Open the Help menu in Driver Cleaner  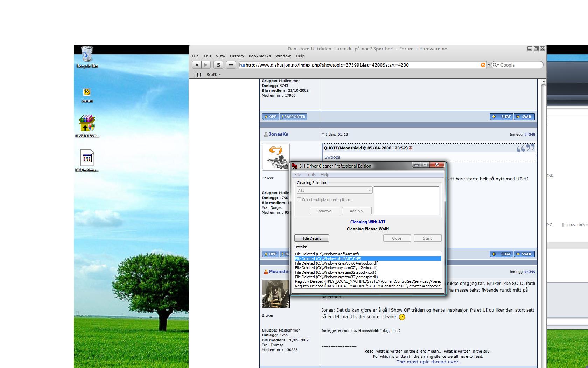[x=325, y=175]
